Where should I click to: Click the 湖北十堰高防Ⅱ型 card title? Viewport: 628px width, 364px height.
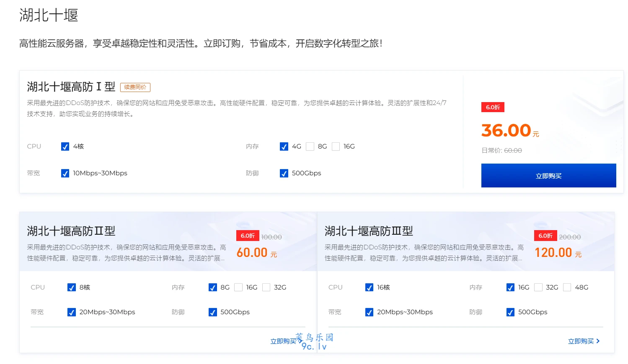71,231
